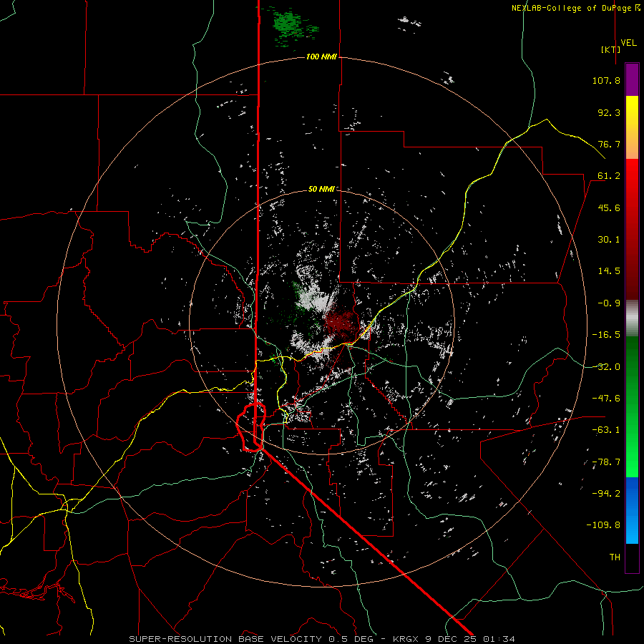This screenshot has height=644, width=644.
Task: Select the 61.2 velocity scale value
Action: [x=609, y=176]
